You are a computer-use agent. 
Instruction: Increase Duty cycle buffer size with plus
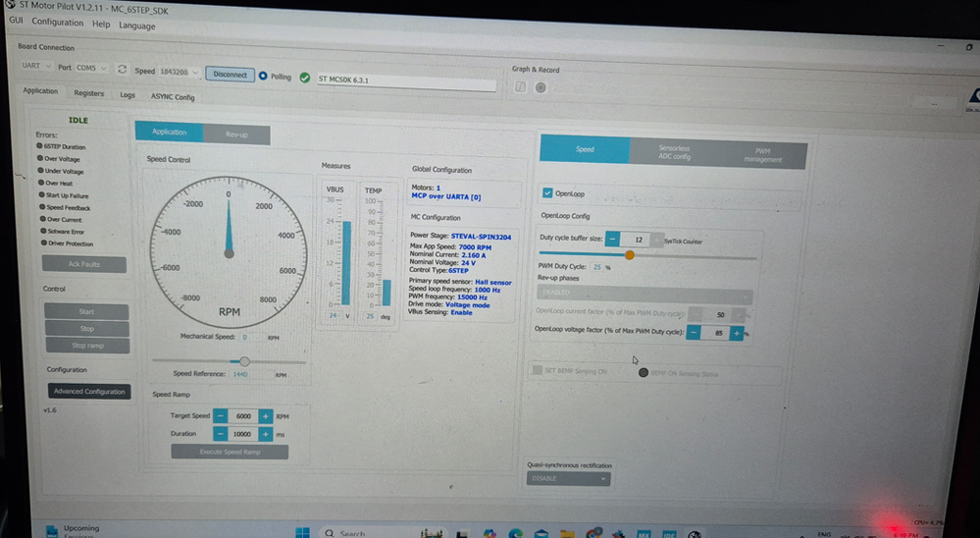point(656,241)
